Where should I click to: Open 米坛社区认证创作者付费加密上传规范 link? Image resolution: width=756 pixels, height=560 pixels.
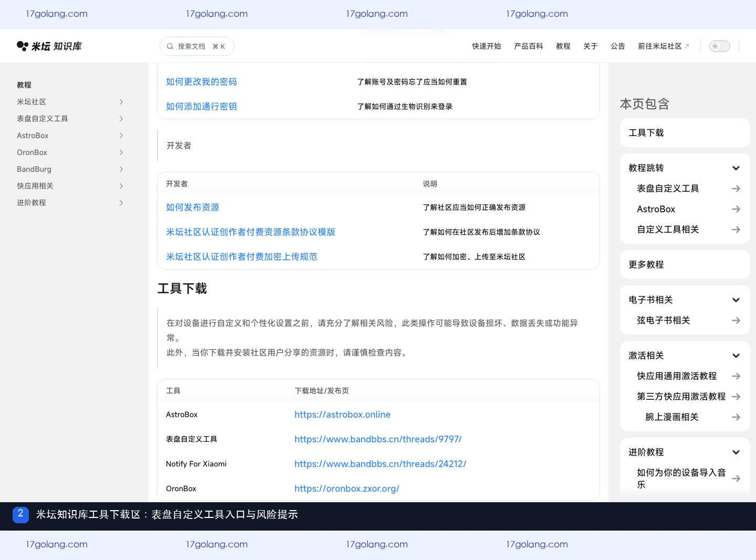[241, 257]
